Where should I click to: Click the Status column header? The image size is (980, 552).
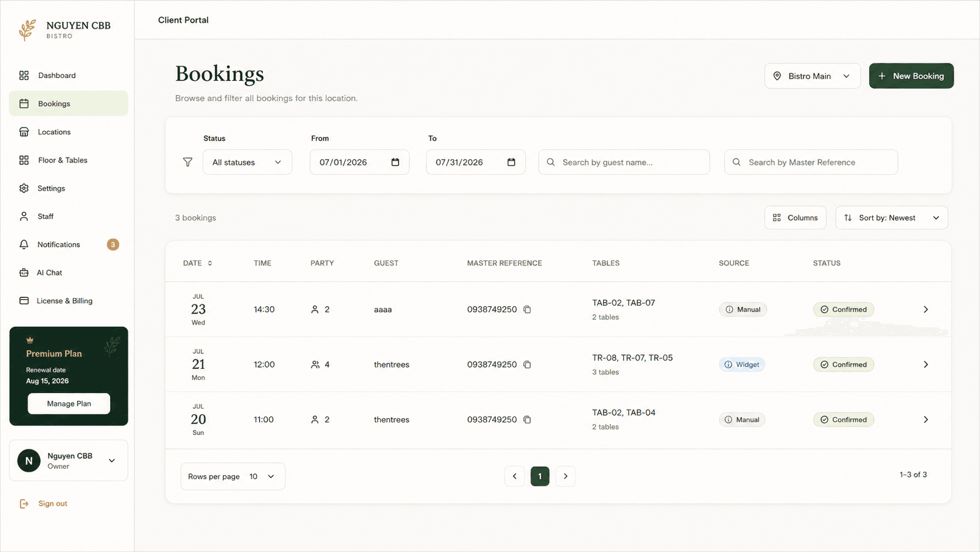(x=826, y=263)
